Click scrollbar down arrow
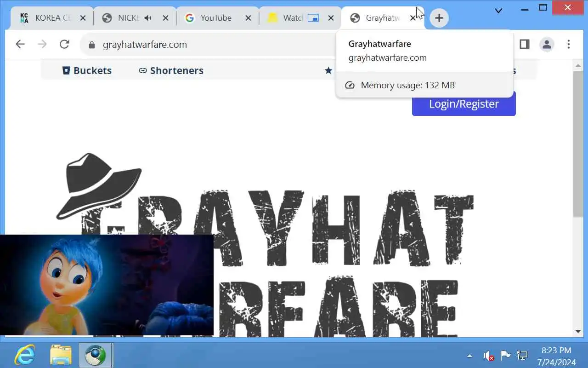The width and height of the screenshot is (588, 368). point(578,331)
